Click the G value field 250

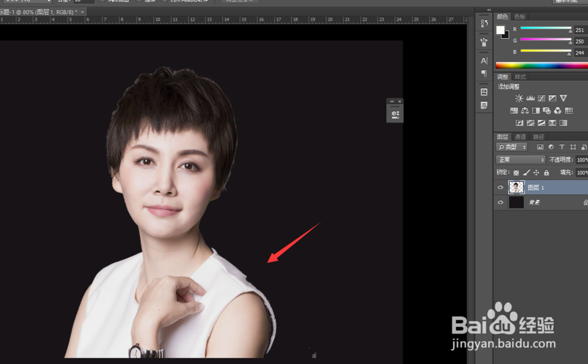(581, 41)
